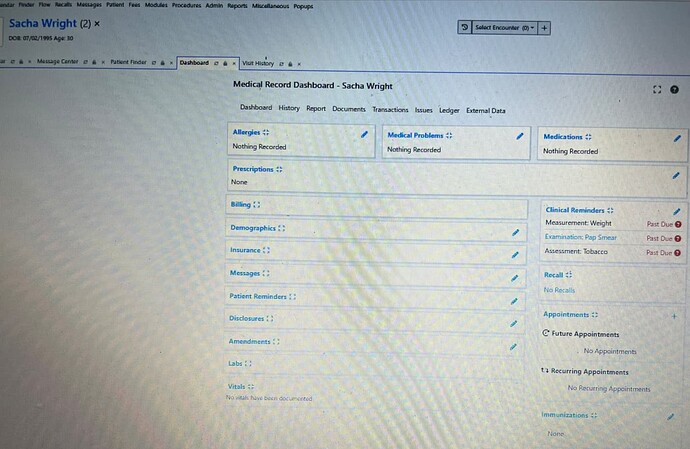This screenshot has height=449, width=690.
Task: Edit Medications via pencil icon
Action: pos(677,139)
